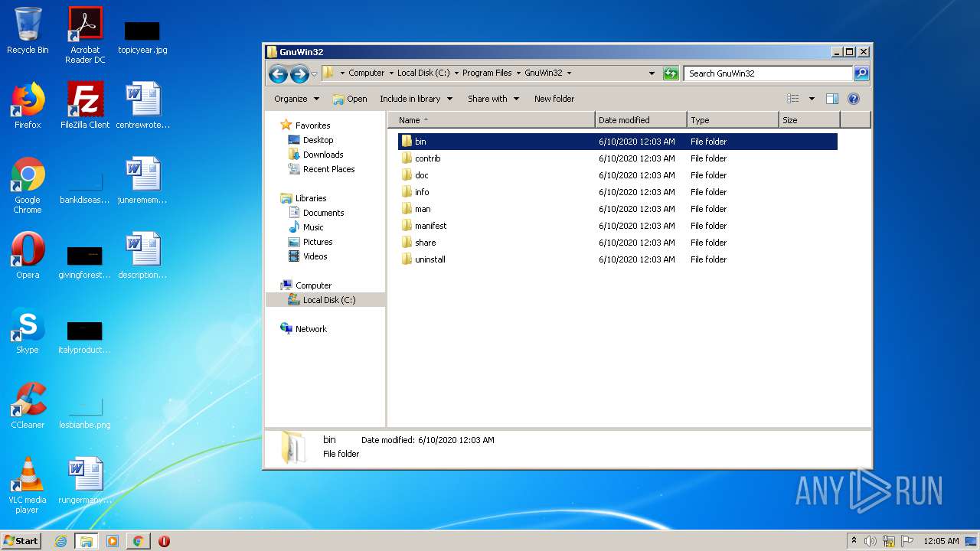Screen dimensions: 980x551
Task: Select CCleaner desktop shortcut
Action: (x=28, y=406)
